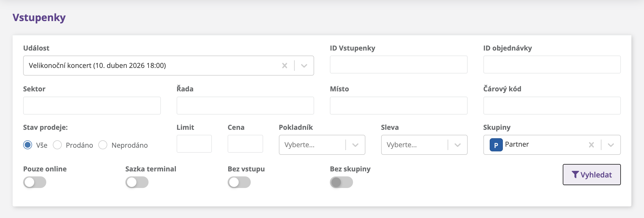Open the Skupiny dropdown arrow

pyautogui.click(x=611, y=145)
